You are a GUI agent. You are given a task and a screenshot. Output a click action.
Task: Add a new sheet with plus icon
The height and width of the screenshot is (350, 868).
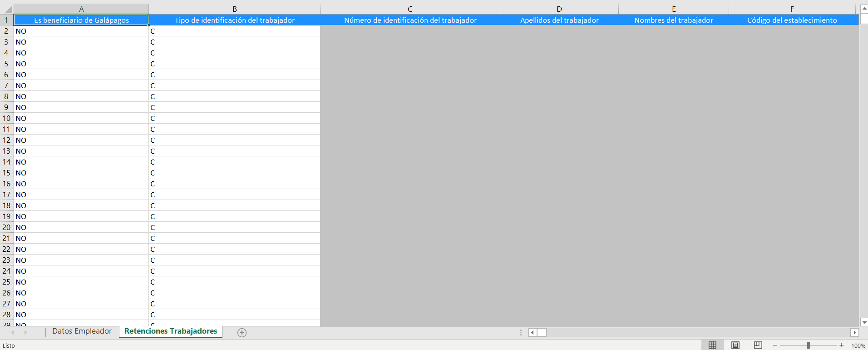242,333
